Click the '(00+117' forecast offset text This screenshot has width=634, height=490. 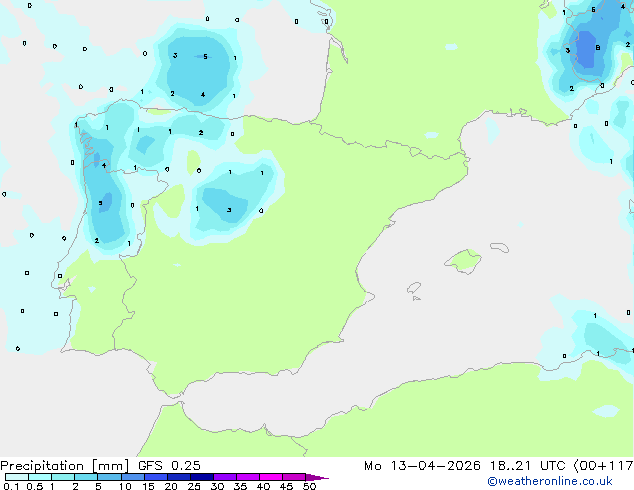tap(603, 466)
